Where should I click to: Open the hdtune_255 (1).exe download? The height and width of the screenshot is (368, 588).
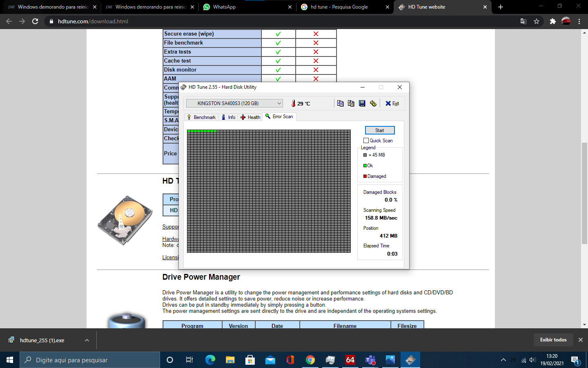point(42,340)
